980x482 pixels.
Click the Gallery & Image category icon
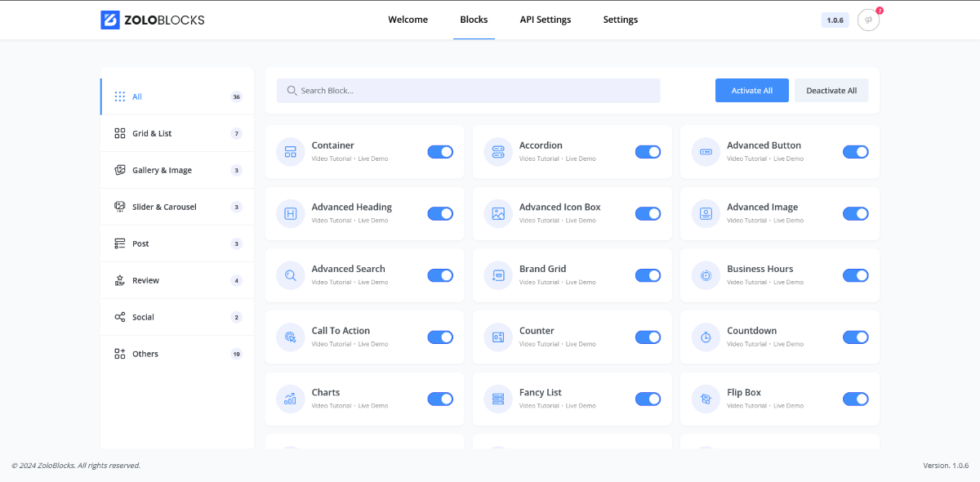click(119, 170)
